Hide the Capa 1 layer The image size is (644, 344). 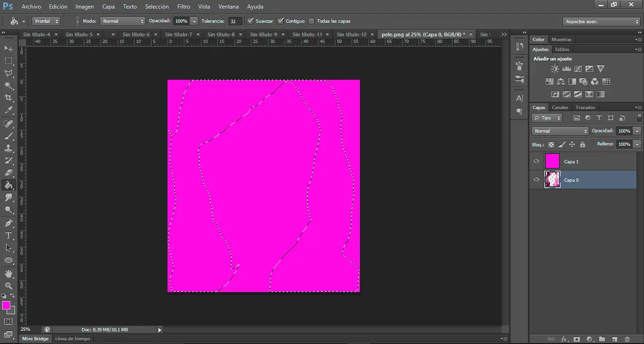(536, 161)
